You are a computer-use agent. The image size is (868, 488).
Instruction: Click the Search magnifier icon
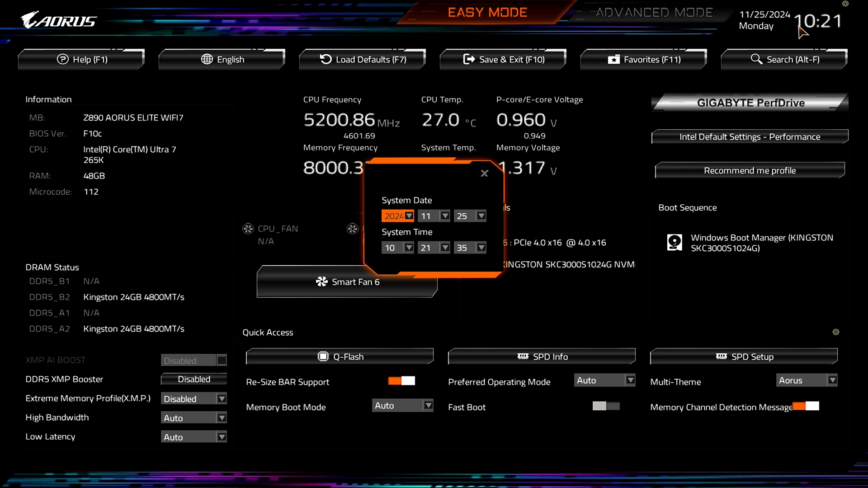(x=756, y=59)
